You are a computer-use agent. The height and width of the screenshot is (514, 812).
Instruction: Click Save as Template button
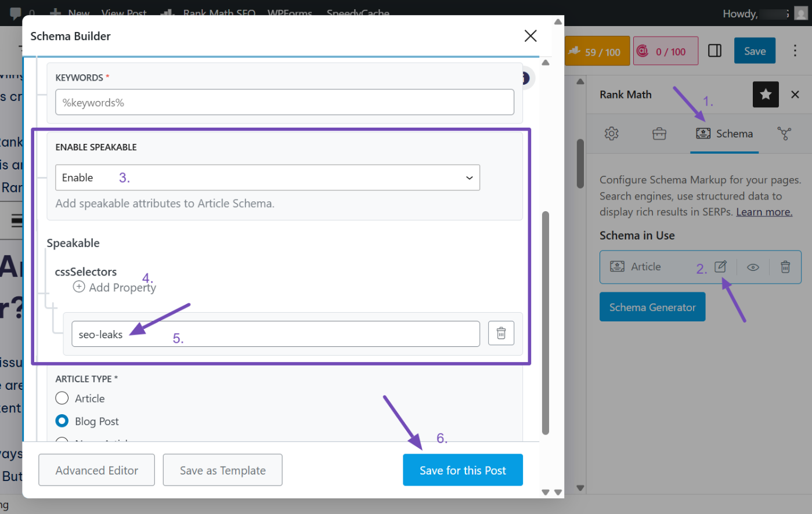(223, 470)
